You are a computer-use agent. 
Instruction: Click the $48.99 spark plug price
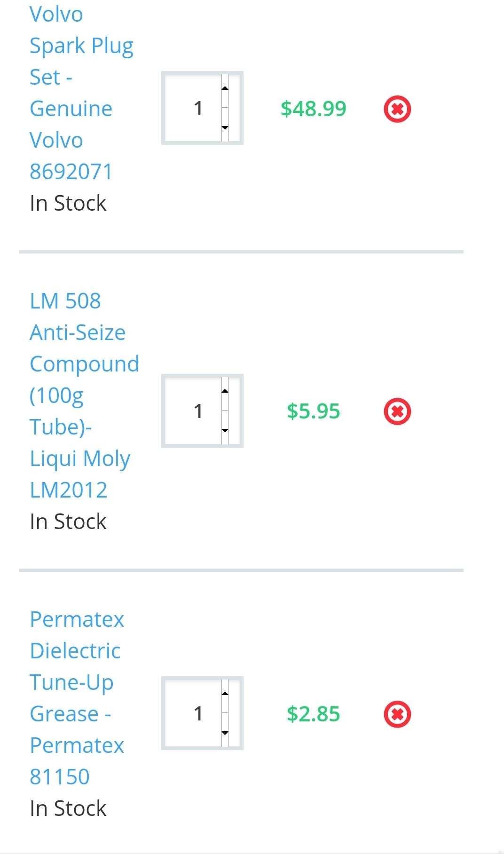(x=313, y=109)
